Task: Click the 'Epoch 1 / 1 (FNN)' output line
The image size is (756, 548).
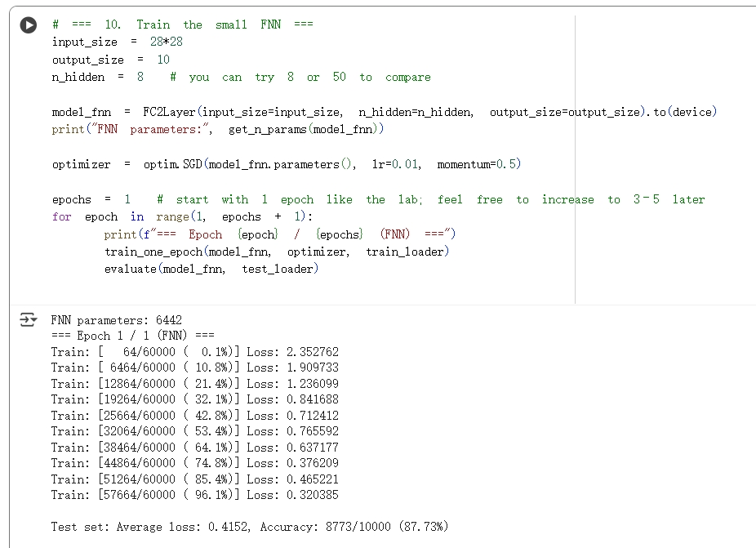Action: tap(132, 336)
